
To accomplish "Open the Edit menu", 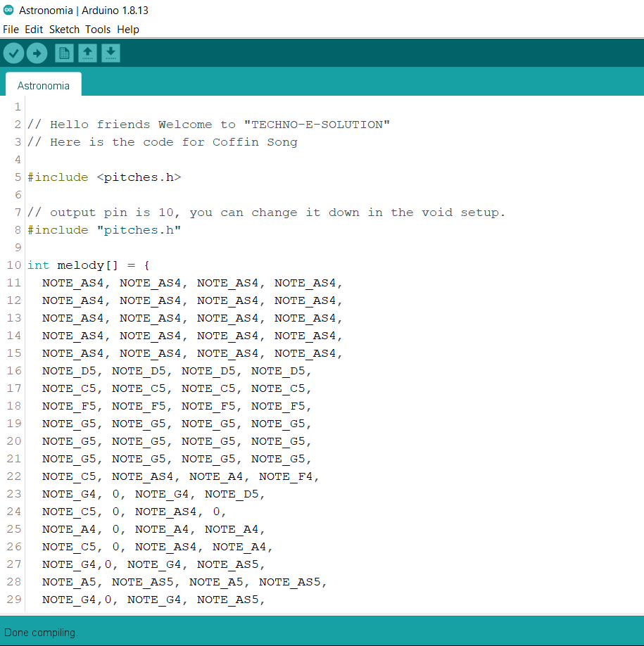I will (x=34, y=30).
